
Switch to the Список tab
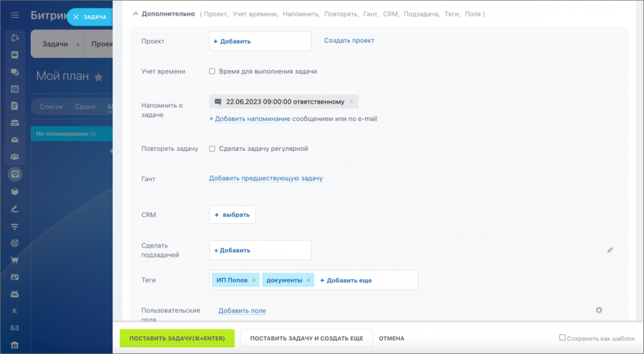coord(51,107)
